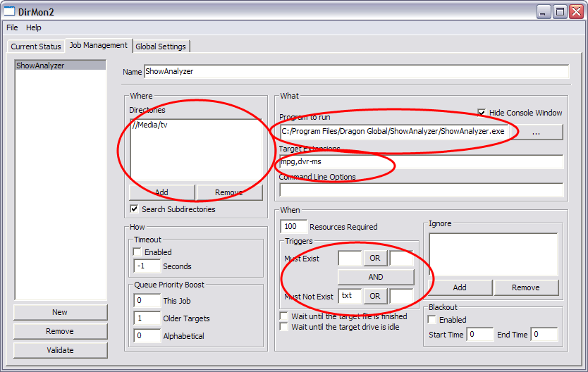588x372 pixels.
Task: Click the This Job priority field
Action: (147, 300)
